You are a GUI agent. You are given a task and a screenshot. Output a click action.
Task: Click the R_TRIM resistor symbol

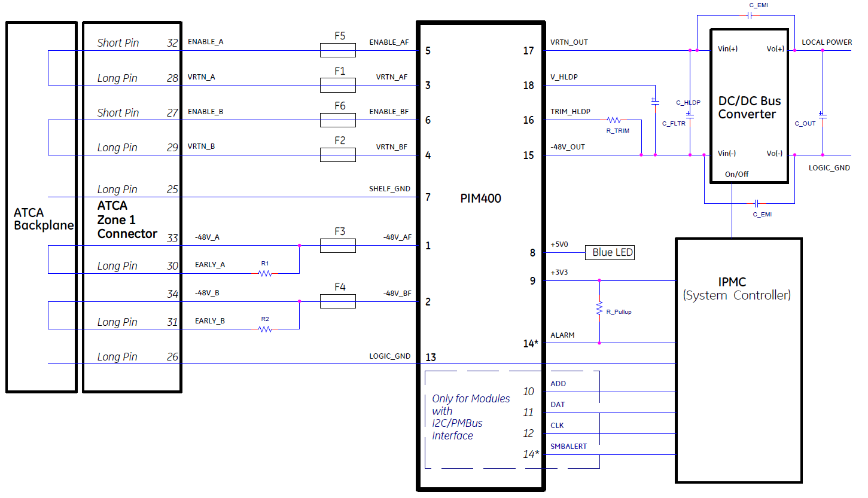pos(613,120)
